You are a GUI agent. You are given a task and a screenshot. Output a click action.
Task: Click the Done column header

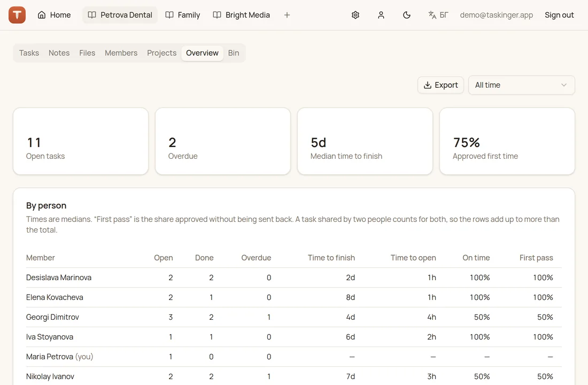pyautogui.click(x=204, y=258)
